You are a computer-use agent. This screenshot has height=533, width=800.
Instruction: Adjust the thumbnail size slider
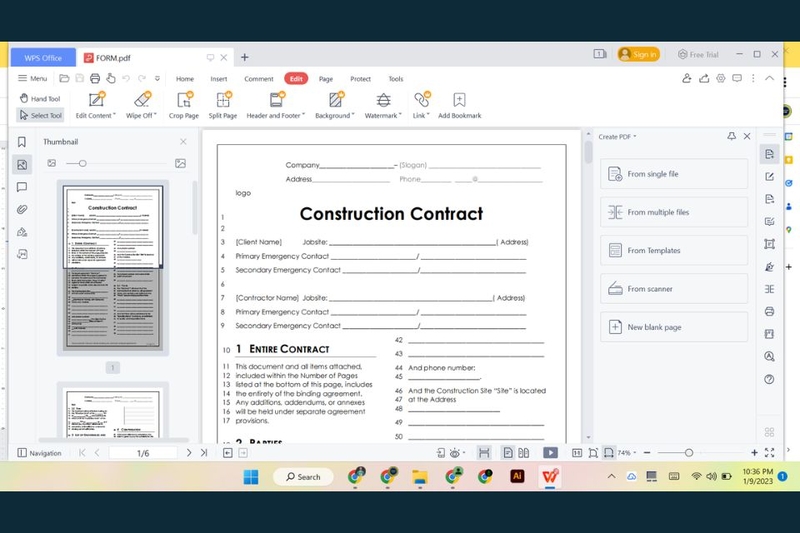tap(83, 163)
